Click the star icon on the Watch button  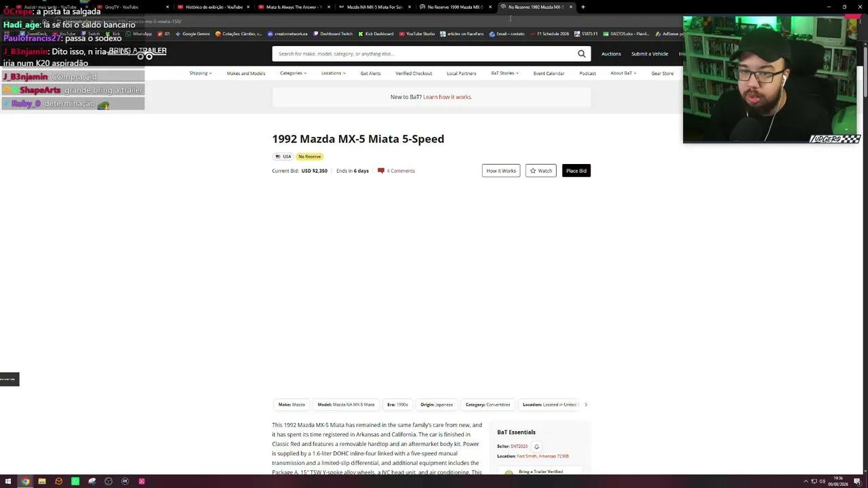click(533, 171)
